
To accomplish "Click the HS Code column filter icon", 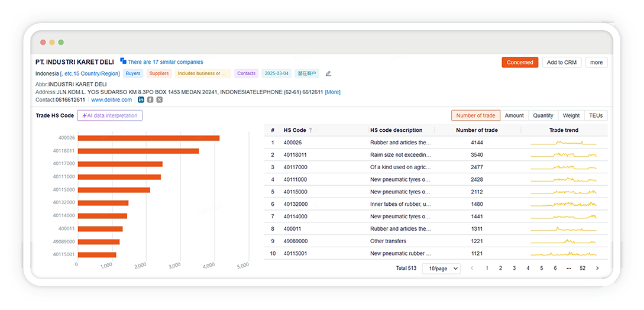I will (x=310, y=130).
